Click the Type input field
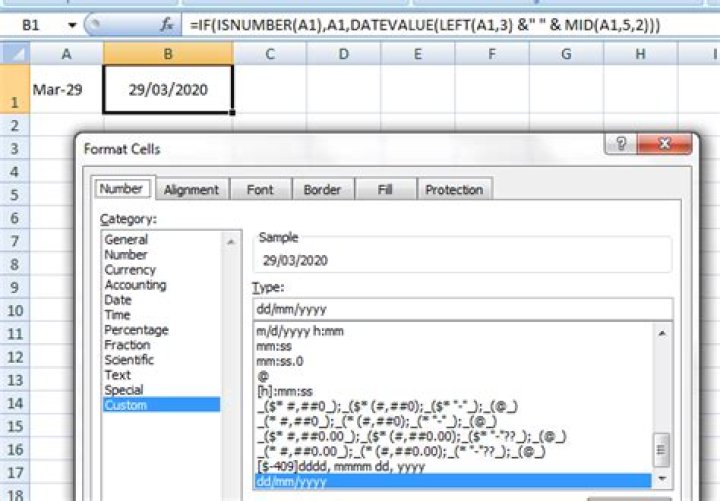This screenshot has height=501, width=720. pyautogui.click(x=462, y=309)
